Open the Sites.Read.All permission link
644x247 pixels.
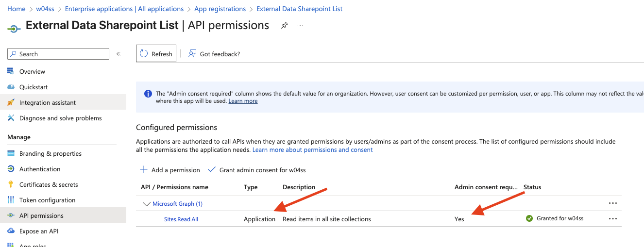[181, 219]
